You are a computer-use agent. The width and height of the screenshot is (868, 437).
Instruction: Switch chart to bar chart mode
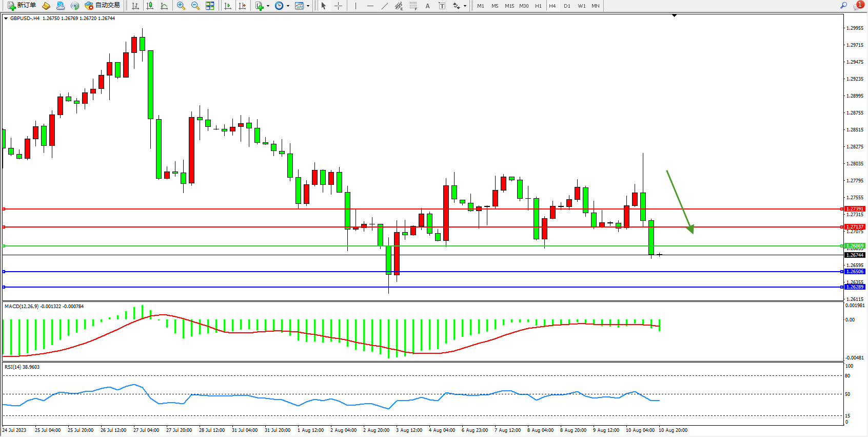tap(135, 6)
